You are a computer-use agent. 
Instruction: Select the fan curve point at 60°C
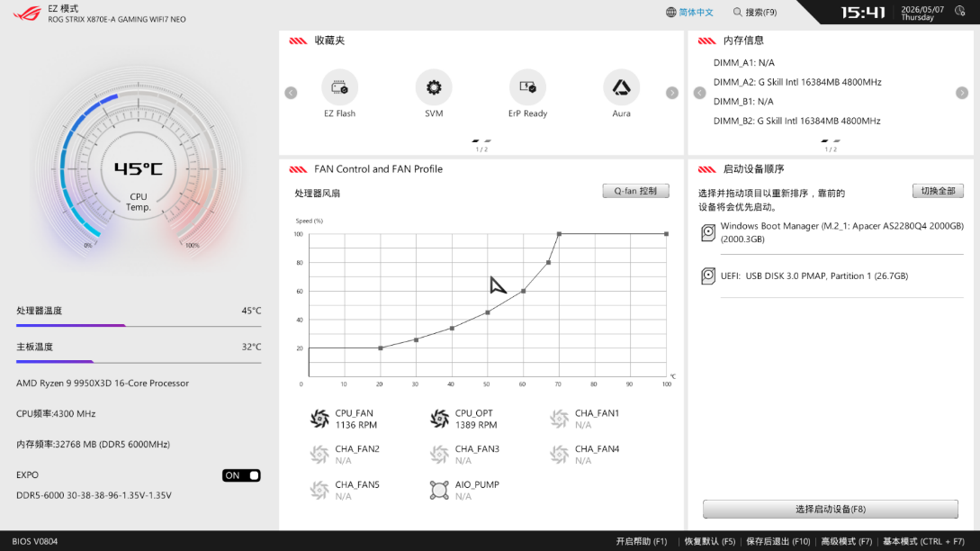(x=523, y=292)
